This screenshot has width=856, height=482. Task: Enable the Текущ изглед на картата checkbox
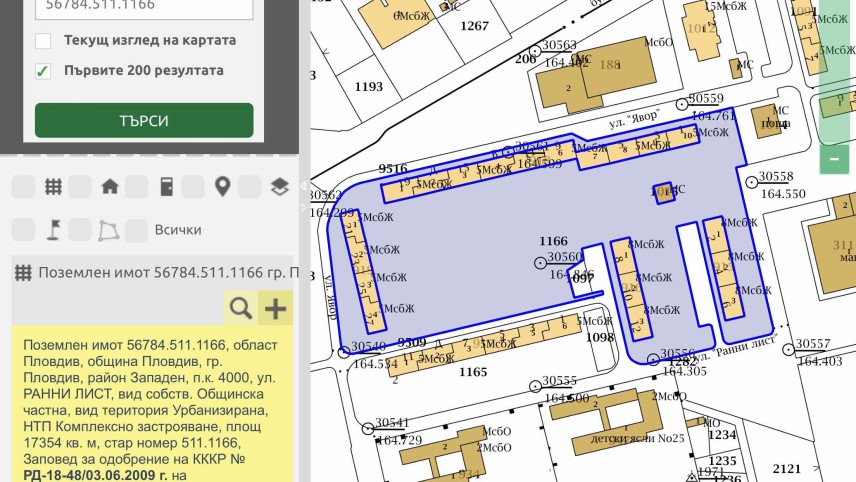coord(43,40)
